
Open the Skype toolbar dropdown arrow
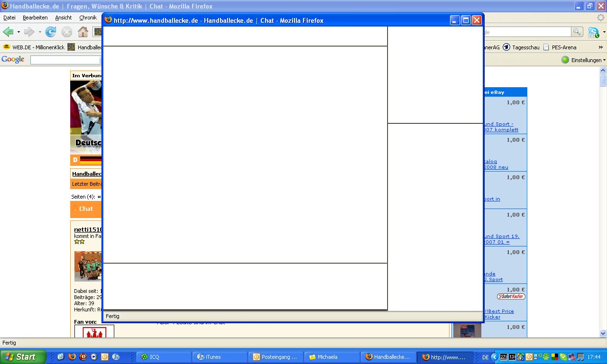604,32
